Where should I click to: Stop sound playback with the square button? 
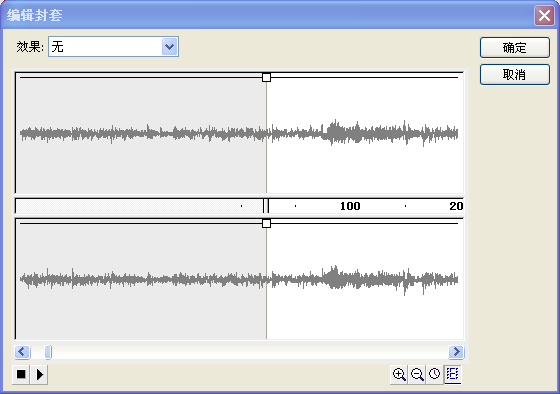(x=21, y=374)
